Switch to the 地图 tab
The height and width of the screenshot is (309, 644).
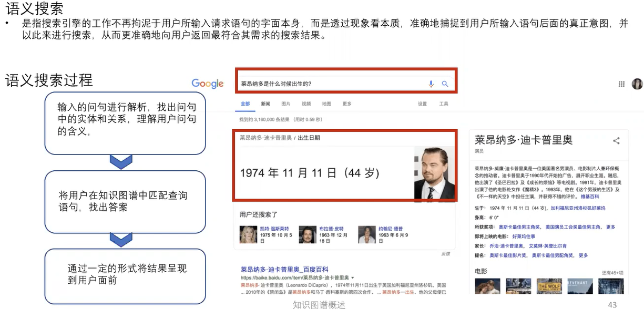point(326,104)
